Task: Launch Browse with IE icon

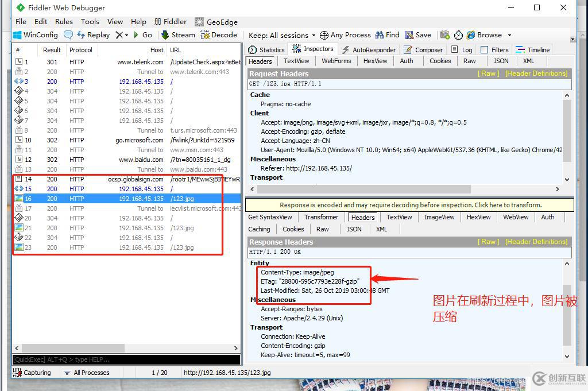Action: click(x=471, y=35)
